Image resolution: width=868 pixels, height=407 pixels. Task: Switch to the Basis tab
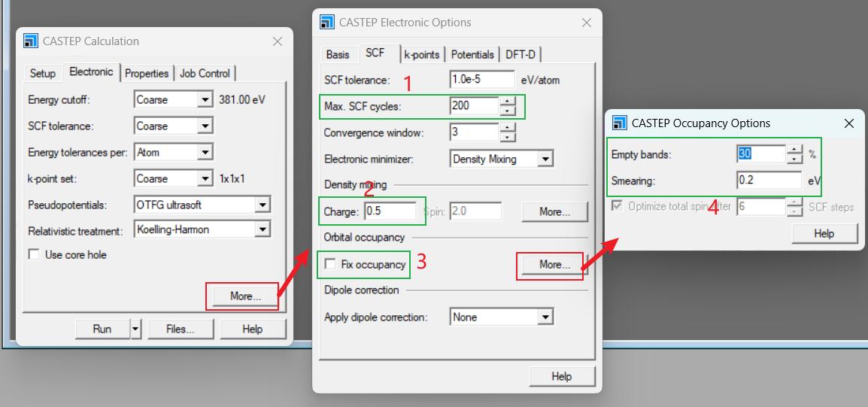click(338, 54)
